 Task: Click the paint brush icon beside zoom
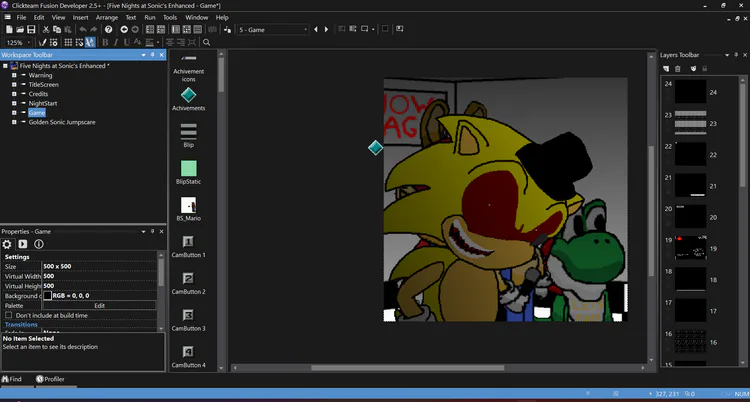point(43,43)
